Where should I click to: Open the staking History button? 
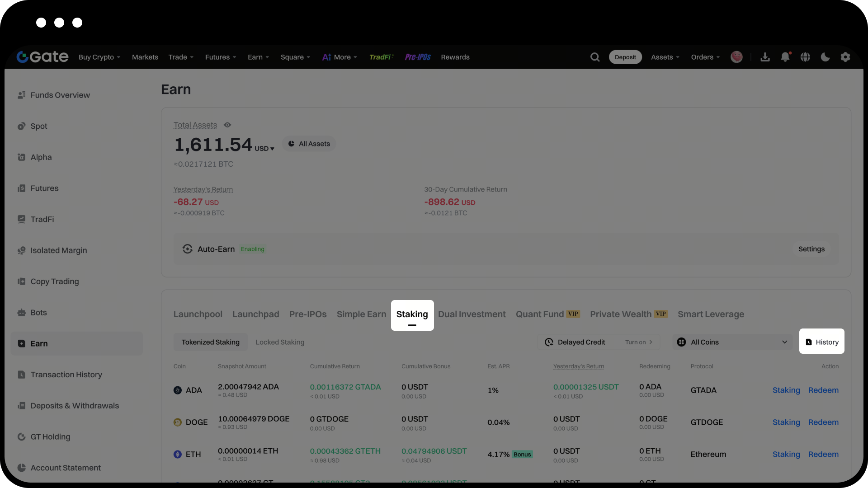tap(822, 342)
